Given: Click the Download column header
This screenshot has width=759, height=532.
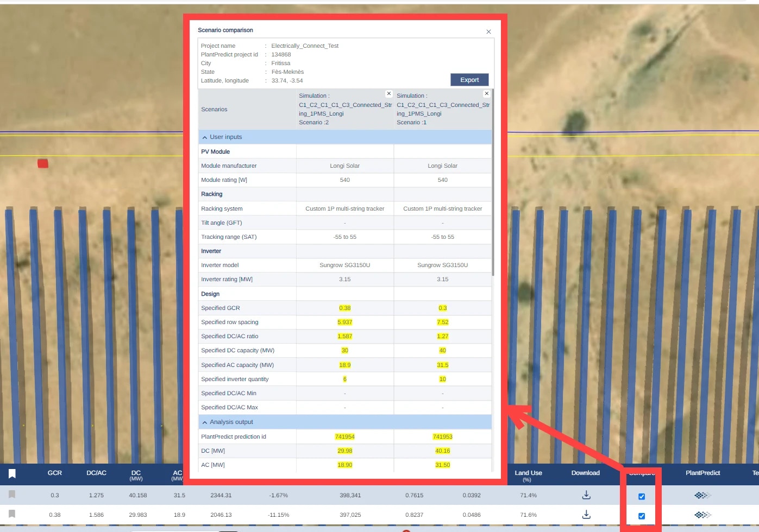Looking at the screenshot, I should (x=585, y=473).
